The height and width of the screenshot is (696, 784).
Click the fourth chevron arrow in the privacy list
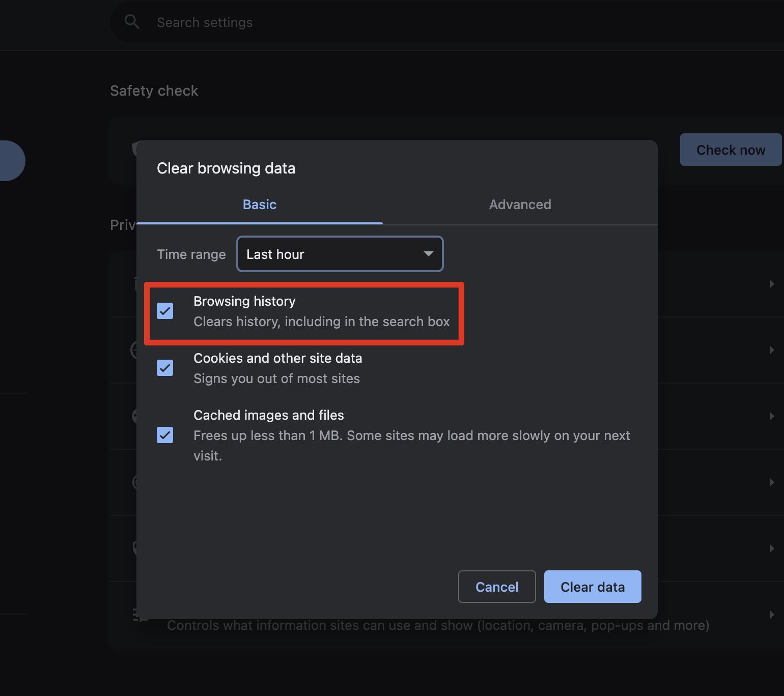(x=772, y=482)
